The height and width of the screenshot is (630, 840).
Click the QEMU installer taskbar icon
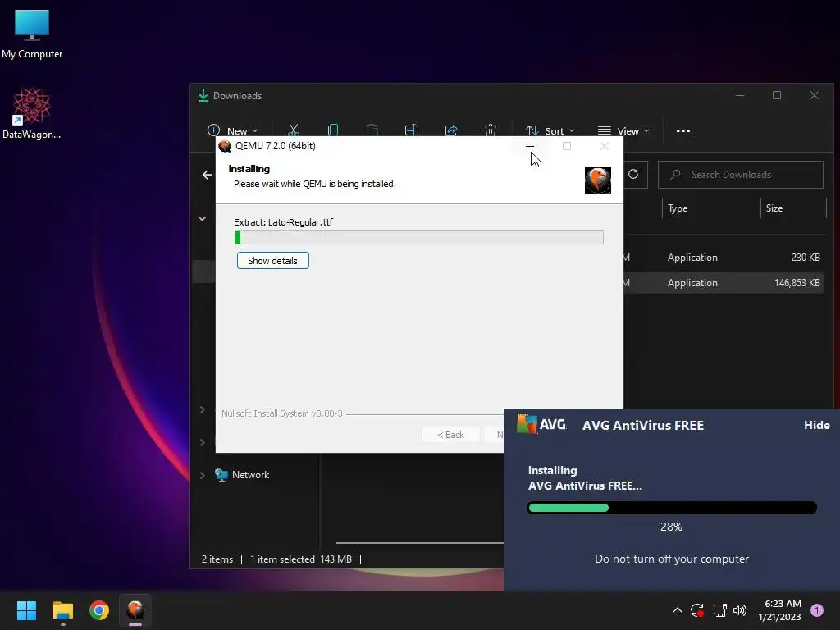[x=135, y=610]
